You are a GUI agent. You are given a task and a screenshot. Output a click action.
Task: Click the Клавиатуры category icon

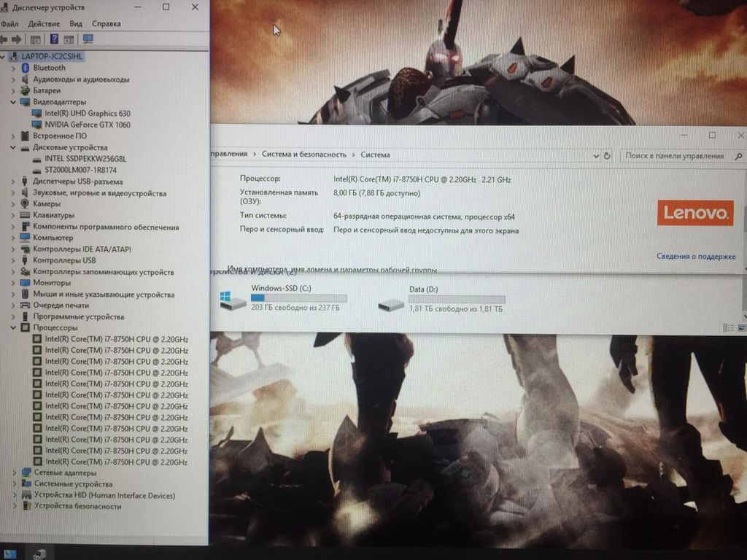(25, 215)
